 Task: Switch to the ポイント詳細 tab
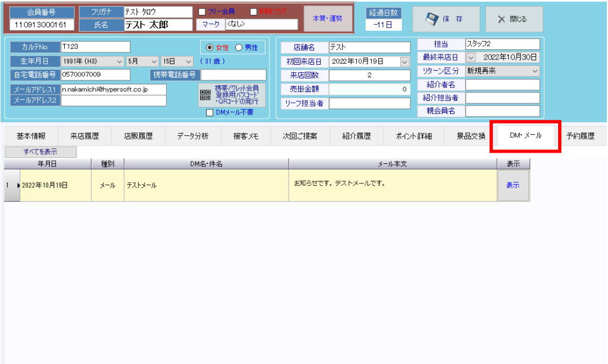click(414, 136)
